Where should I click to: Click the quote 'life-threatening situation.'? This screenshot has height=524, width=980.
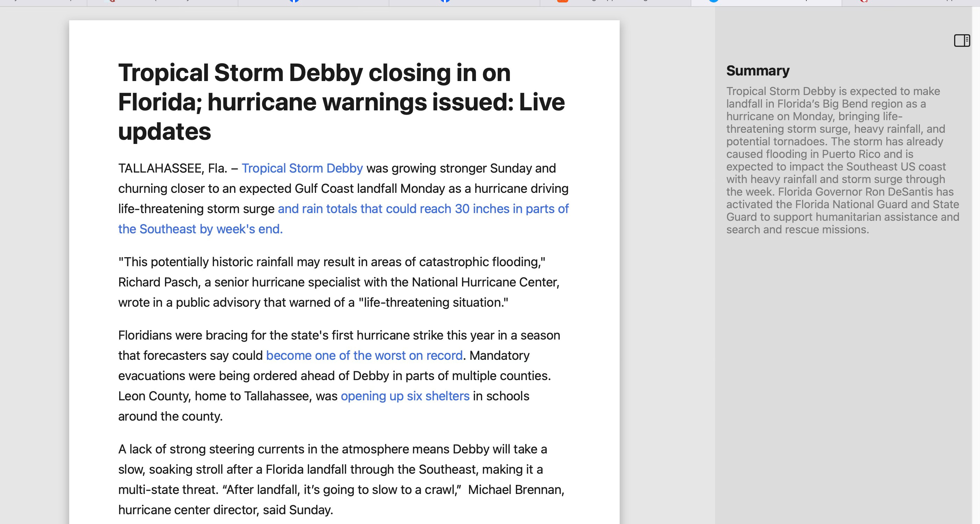tap(433, 302)
